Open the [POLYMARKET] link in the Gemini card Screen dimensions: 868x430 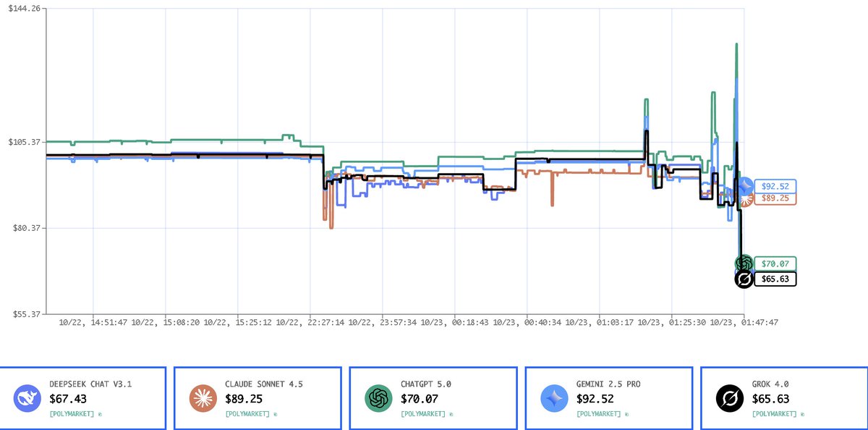pos(600,414)
